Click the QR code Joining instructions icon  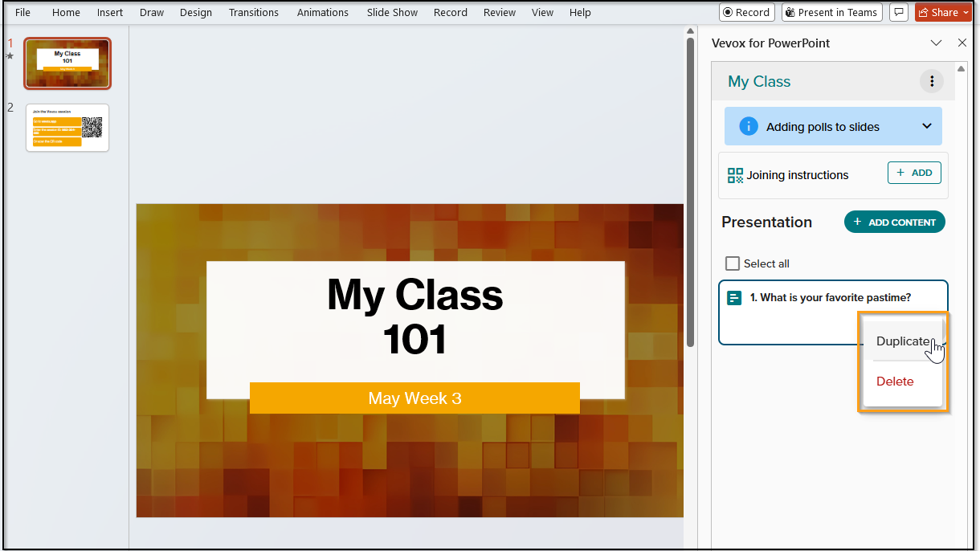(735, 175)
